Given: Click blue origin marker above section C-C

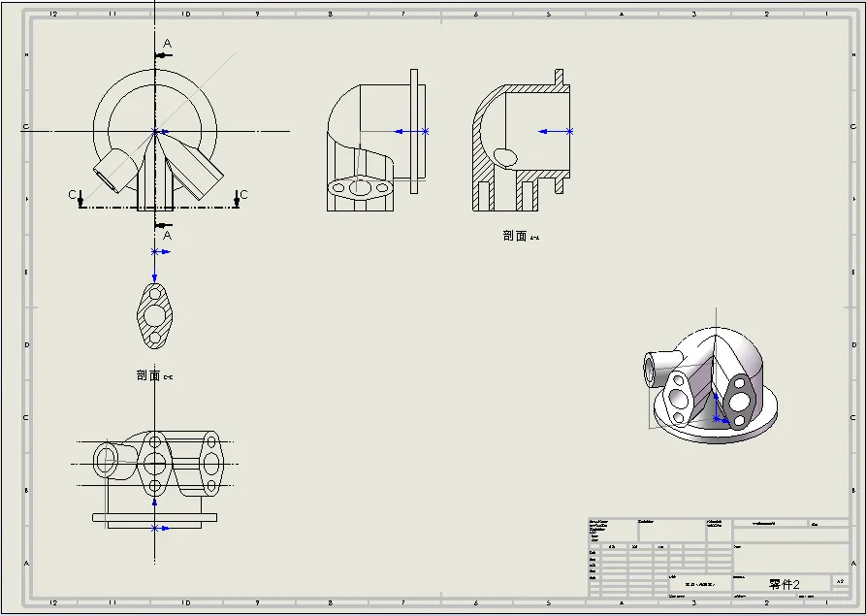Looking at the screenshot, I should [154, 252].
